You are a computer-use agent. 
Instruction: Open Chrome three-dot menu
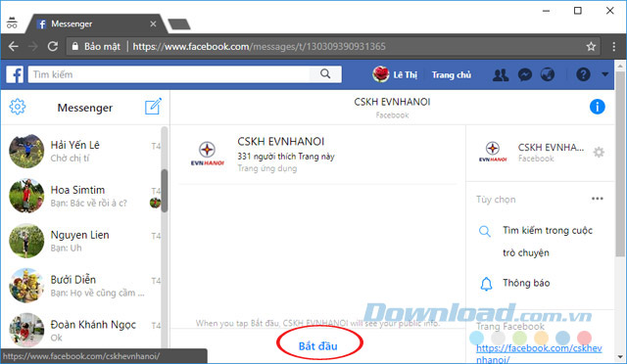[614, 47]
